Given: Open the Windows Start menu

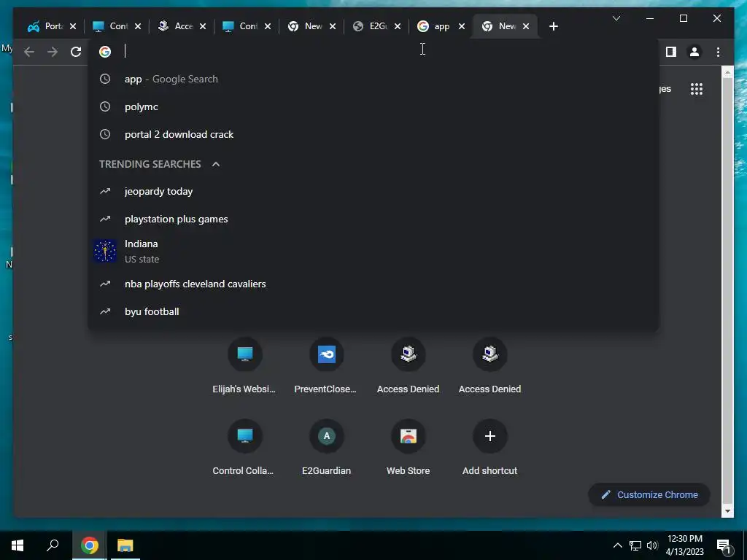Looking at the screenshot, I should (x=18, y=545).
